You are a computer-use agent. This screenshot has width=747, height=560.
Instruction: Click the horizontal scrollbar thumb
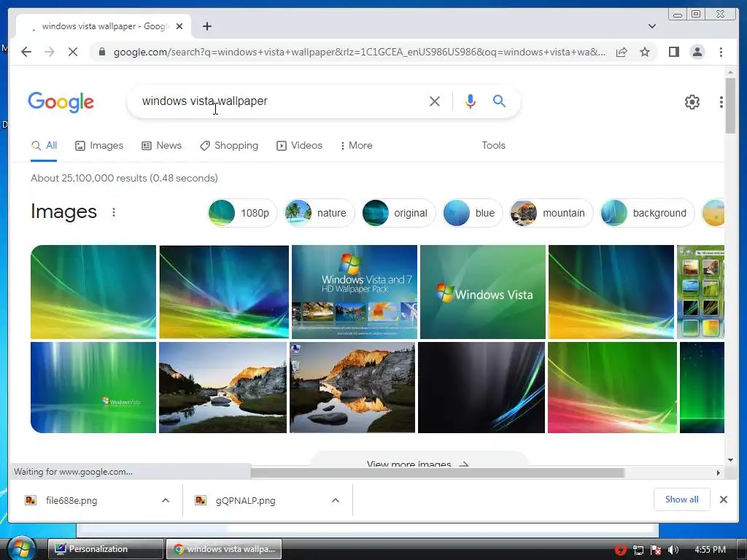437,472
